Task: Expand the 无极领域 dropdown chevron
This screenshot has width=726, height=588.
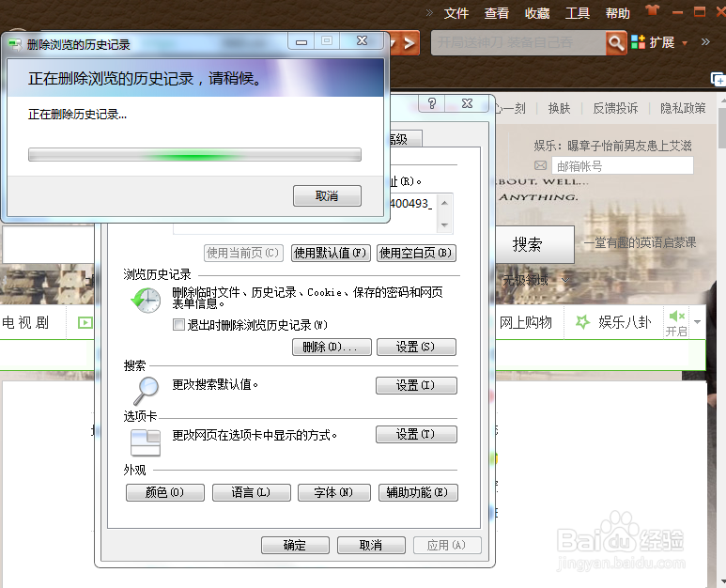Action: pyautogui.click(x=564, y=280)
